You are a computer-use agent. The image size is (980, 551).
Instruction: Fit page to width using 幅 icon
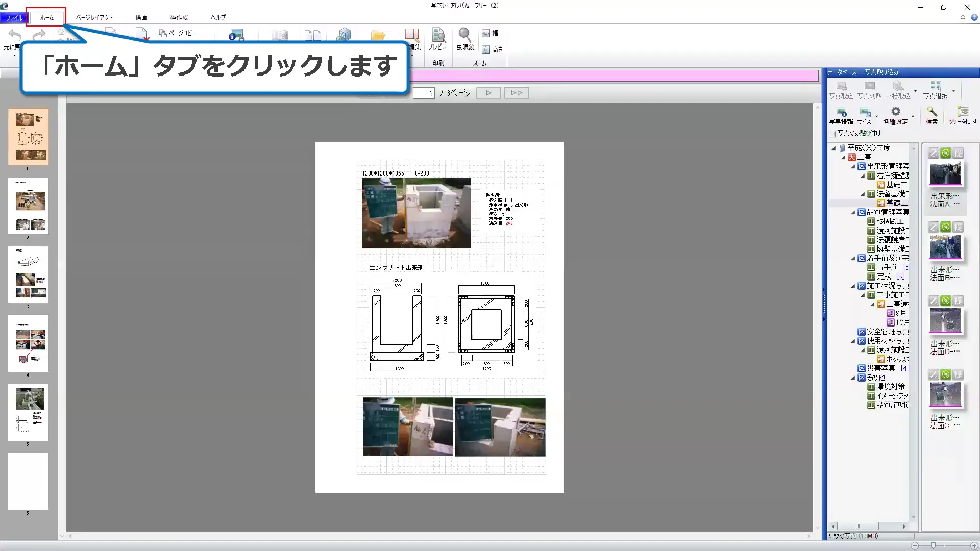[490, 33]
